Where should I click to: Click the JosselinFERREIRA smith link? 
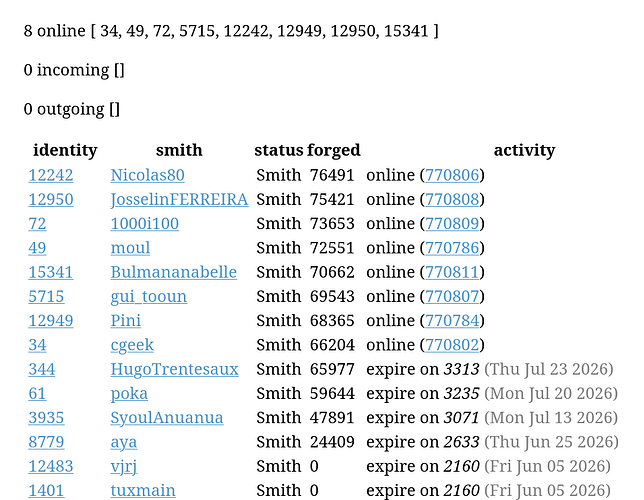[x=179, y=200]
